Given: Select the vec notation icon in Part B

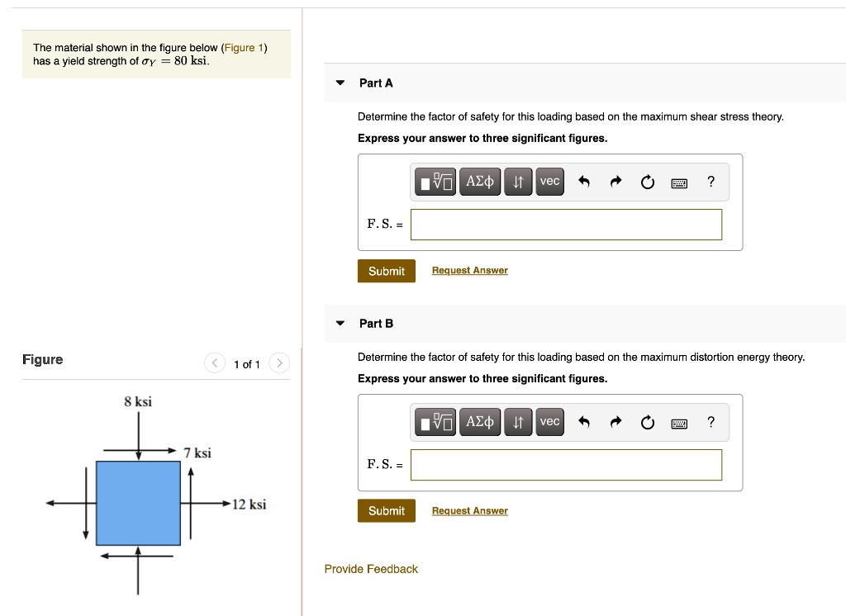Looking at the screenshot, I should (x=549, y=422).
